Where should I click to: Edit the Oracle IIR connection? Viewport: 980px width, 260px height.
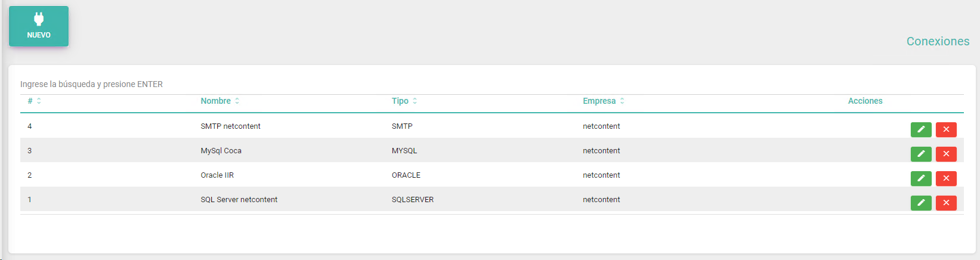click(921, 178)
